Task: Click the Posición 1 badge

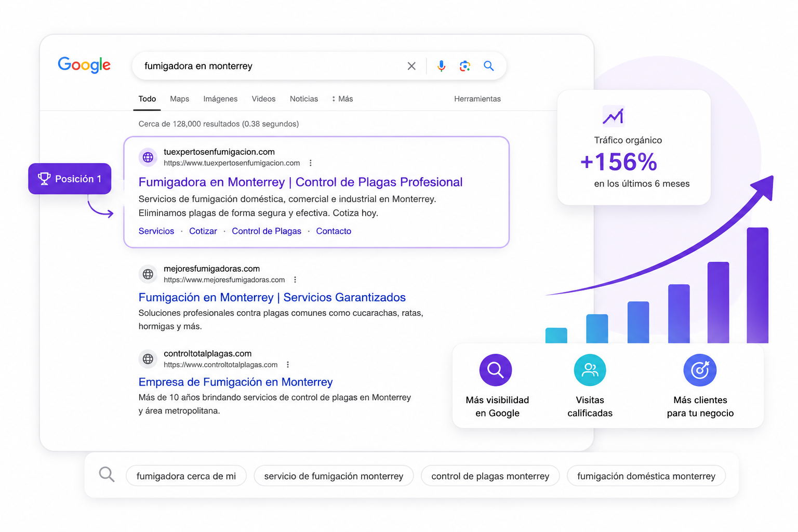Action: (70, 179)
